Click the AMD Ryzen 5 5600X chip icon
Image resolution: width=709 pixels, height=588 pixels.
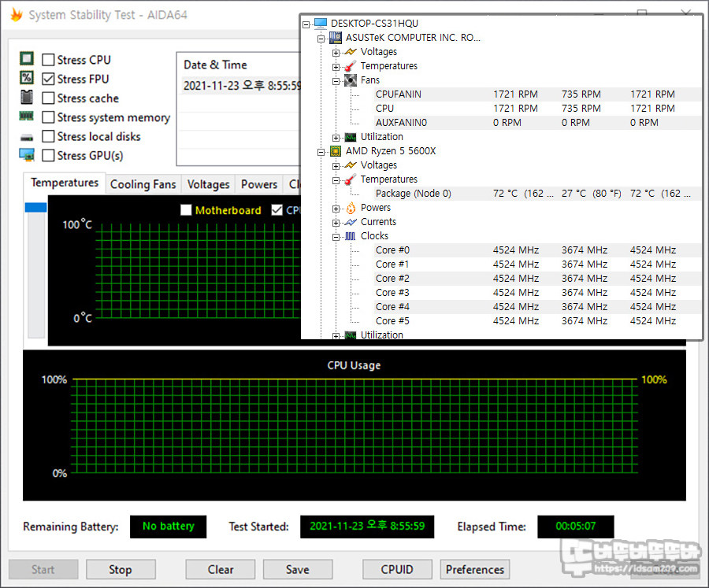click(x=336, y=151)
